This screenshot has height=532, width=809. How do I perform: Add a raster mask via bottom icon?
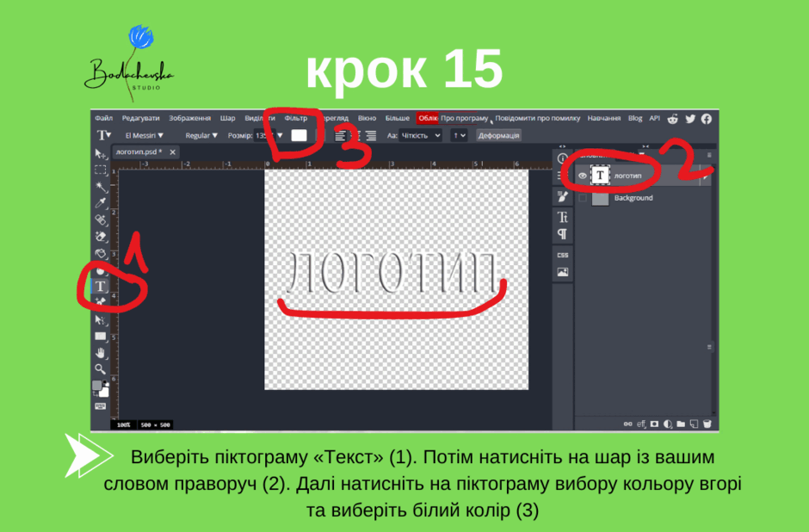click(x=654, y=424)
